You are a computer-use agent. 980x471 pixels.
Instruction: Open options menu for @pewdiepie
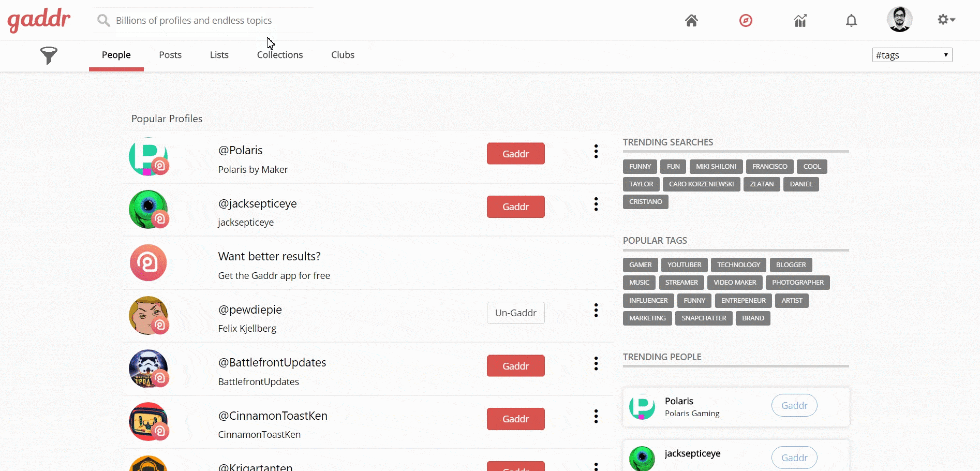click(x=596, y=310)
